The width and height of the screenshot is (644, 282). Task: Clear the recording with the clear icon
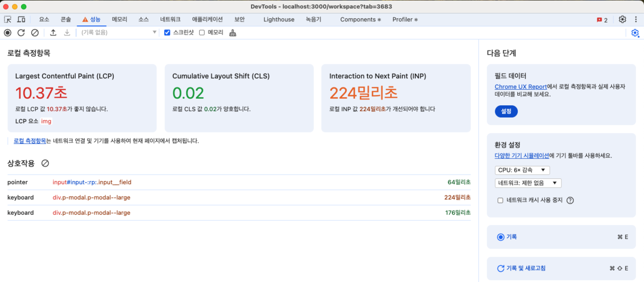coord(35,33)
